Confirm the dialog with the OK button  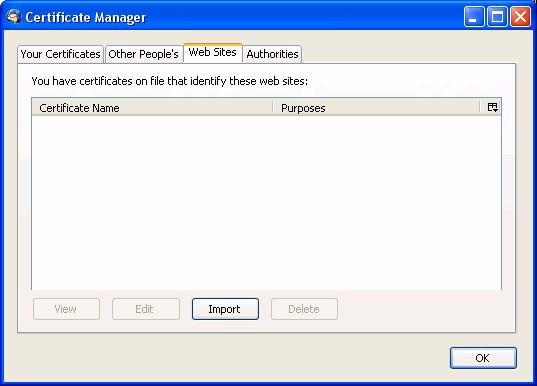[x=483, y=358]
